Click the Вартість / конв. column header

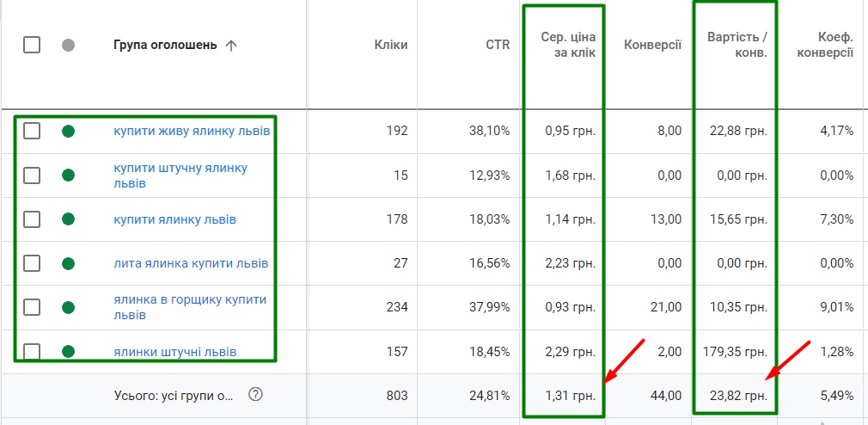coord(737,45)
